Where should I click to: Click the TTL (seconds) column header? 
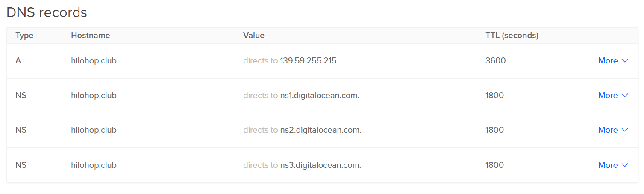click(x=512, y=36)
